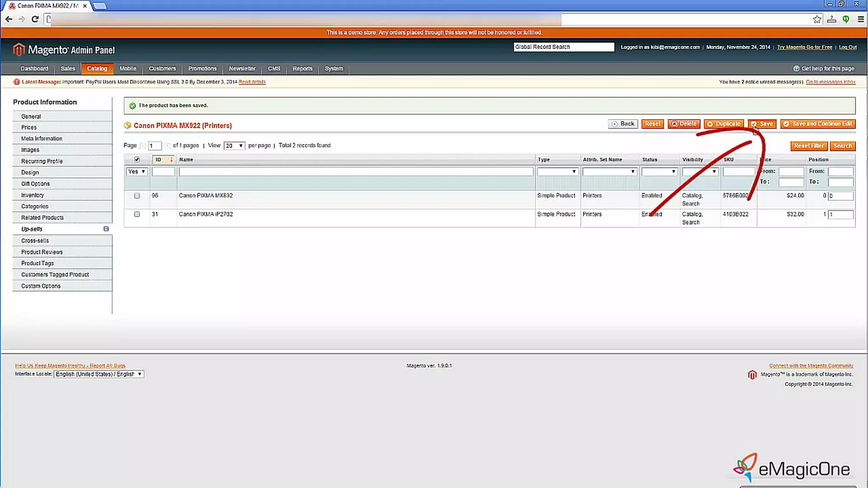Check the Canon PIXMA iP2702 row checkbox

(137, 214)
